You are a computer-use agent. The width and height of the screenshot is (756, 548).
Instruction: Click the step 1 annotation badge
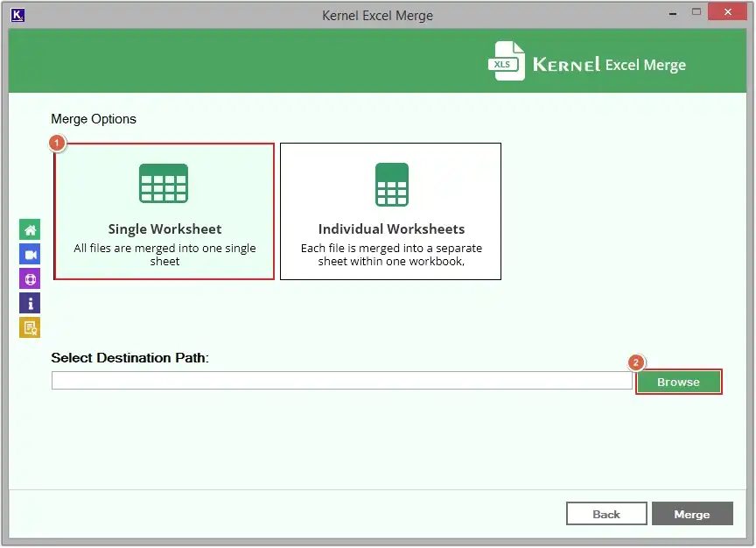(57, 143)
